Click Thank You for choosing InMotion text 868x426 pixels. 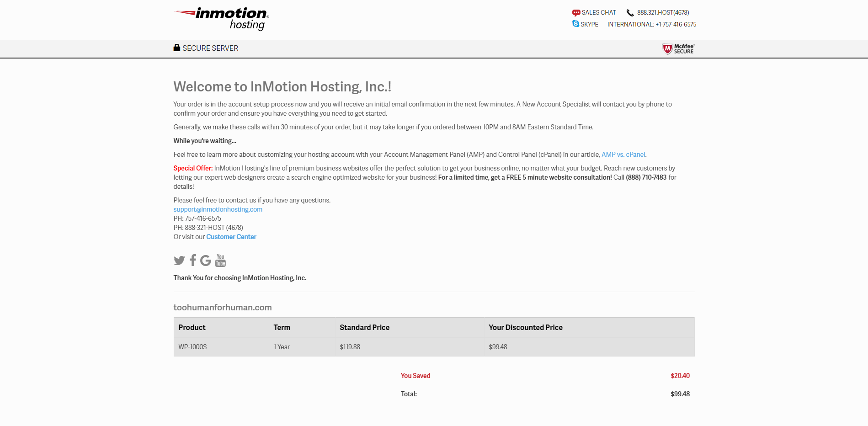240,278
